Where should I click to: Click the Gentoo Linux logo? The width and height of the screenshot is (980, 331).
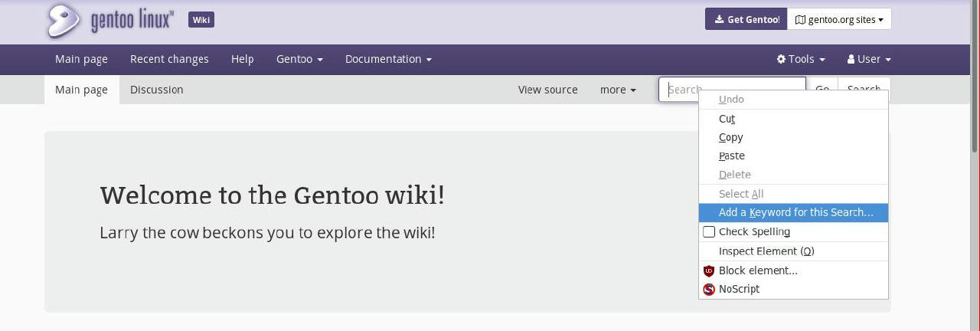(x=110, y=21)
